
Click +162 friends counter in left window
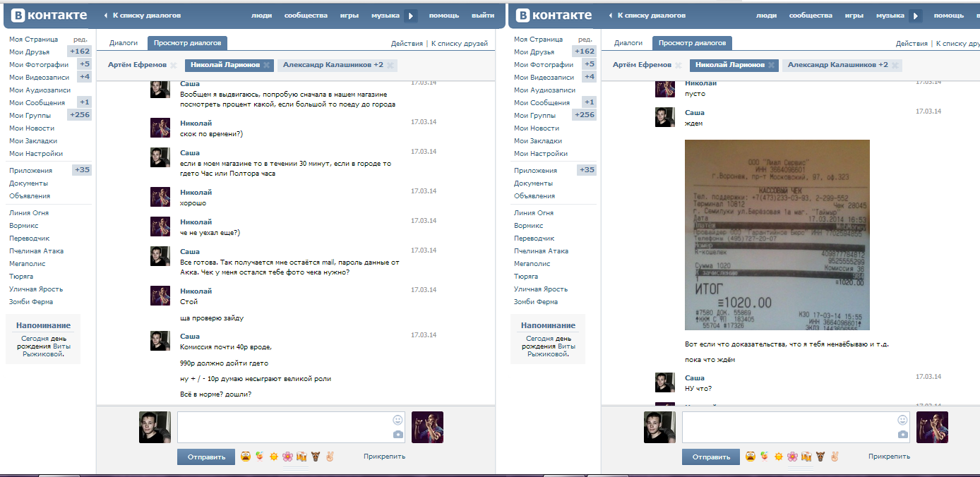pos(79,52)
